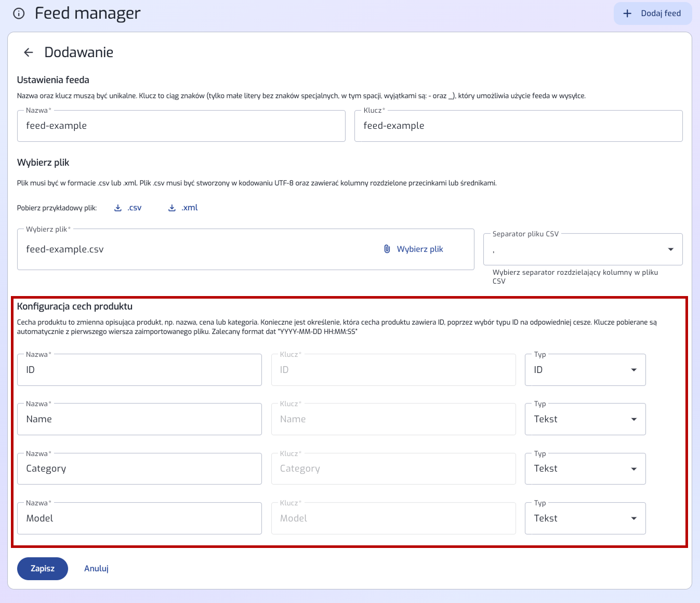Expand the Typ dropdown for ID row
Screen dimensions: 700x603
pos(585,370)
